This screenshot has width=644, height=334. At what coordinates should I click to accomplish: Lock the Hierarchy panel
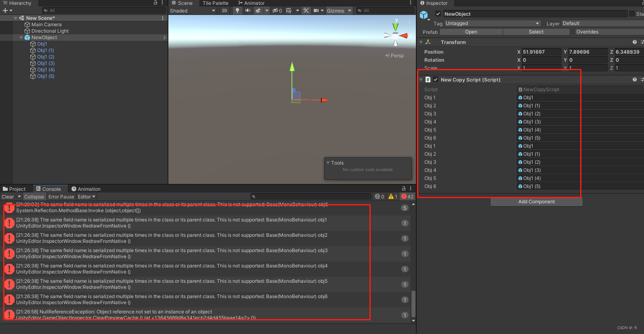pyautogui.click(x=155, y=3)
